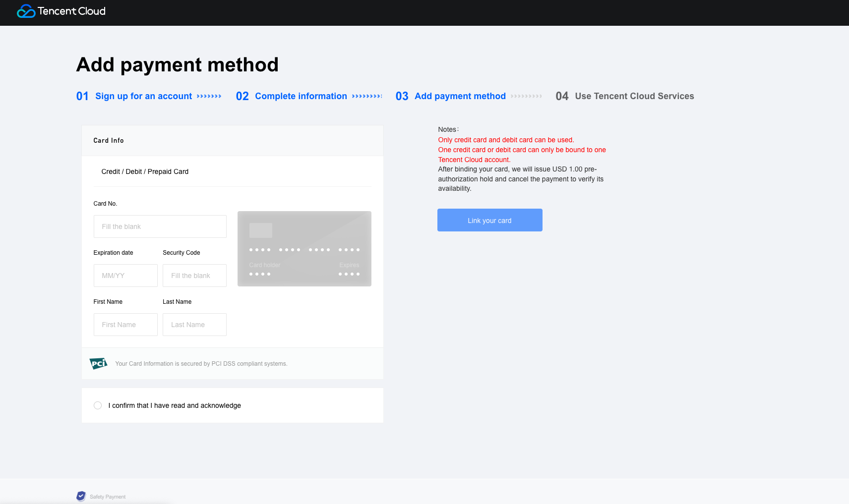Click the credit card preview image

coord(304,249)
